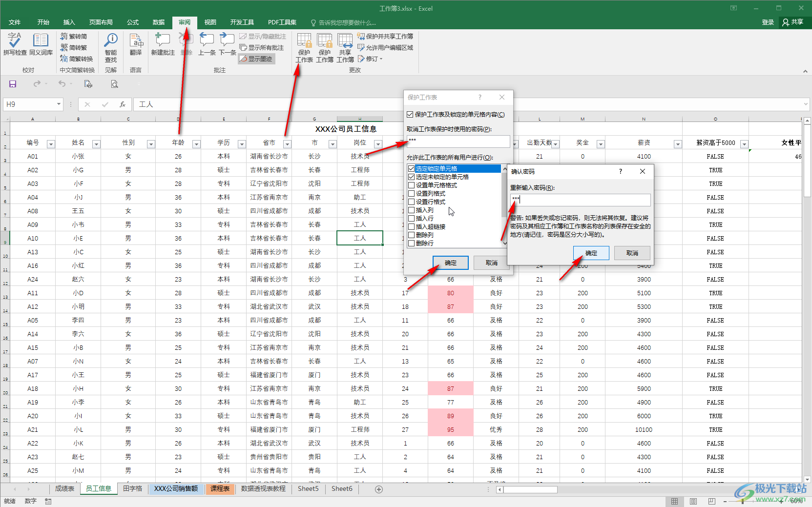Image resolution: width=812 pixels, height=507 pixels.
Task: Switch to the 公式 Formulas tab
Action: tap(133, 22)
